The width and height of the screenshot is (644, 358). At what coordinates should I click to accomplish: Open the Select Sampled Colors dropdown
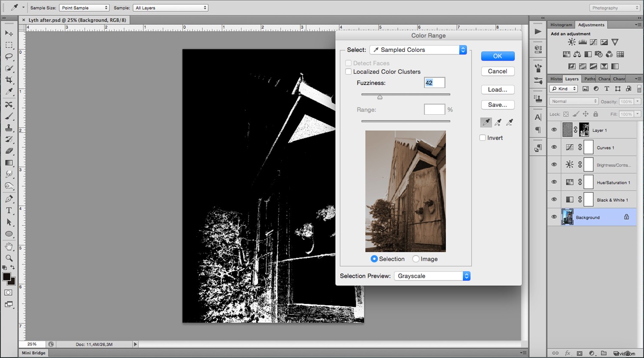pyautogui.click(x=417, y=49)
